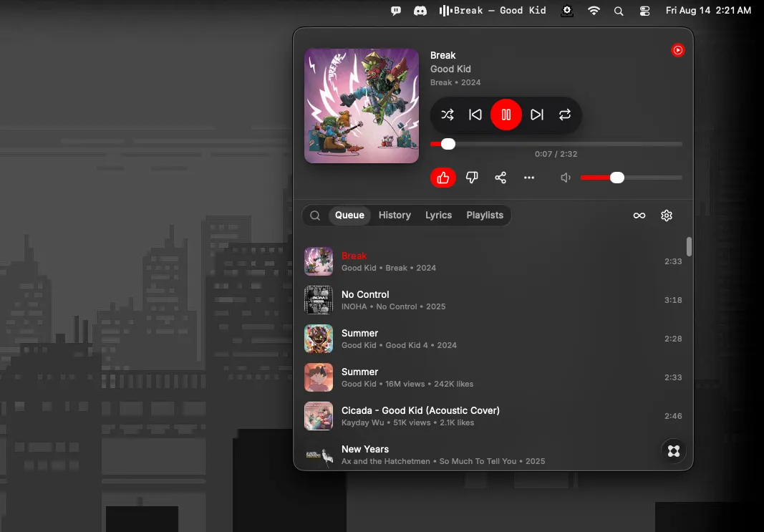Viewport: 764px width, 532px height.
Task: Click the floating four-dot button
Action: 674,451
